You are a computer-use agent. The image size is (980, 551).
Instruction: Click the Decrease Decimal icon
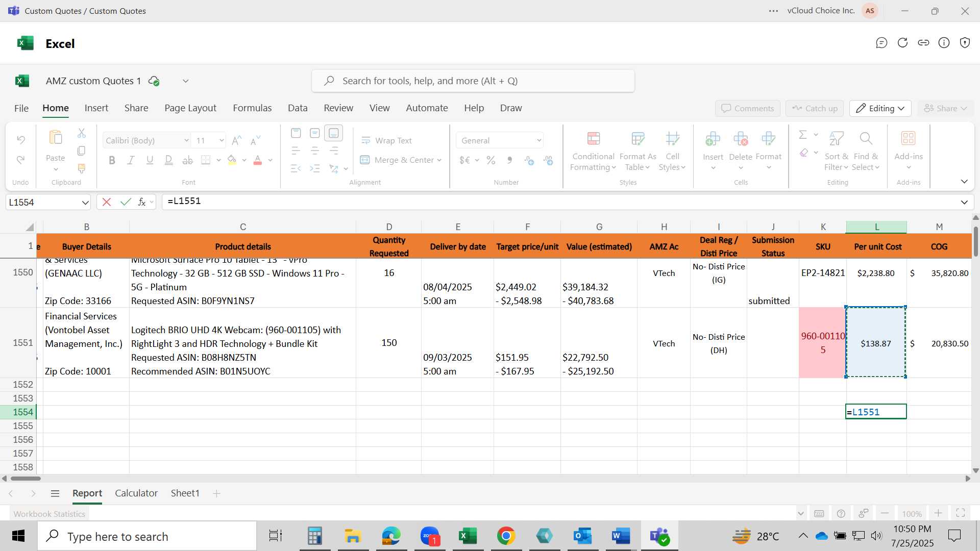549,160
